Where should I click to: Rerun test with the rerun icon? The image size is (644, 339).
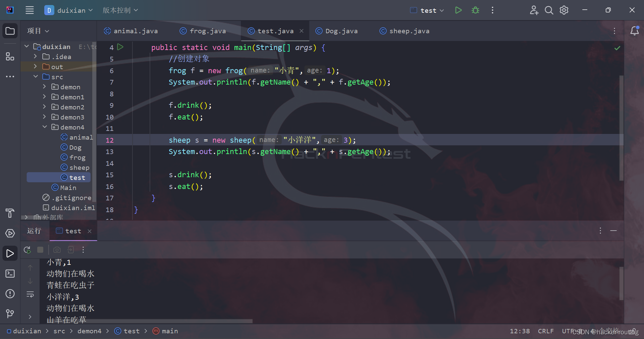coord(27,250)
